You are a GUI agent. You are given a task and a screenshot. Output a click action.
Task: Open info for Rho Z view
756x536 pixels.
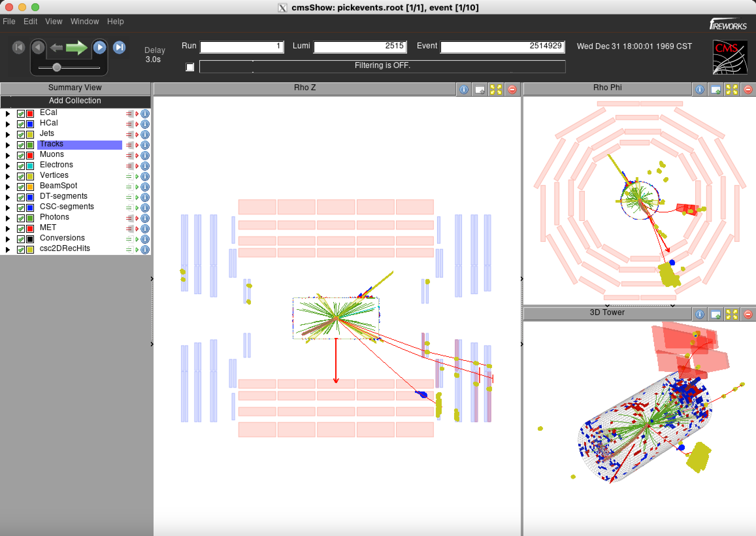[x=464, y=90]
